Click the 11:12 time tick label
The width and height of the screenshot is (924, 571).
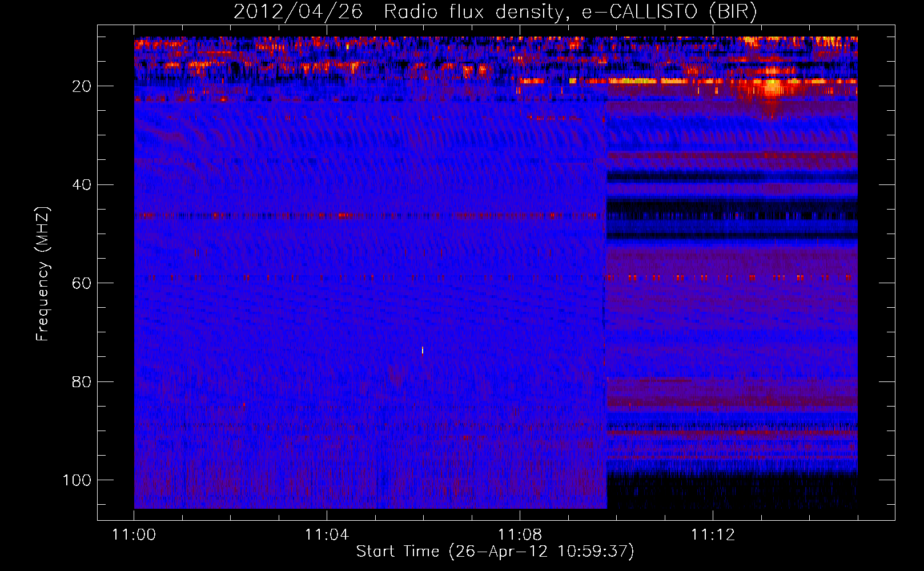tap(713, 535)
